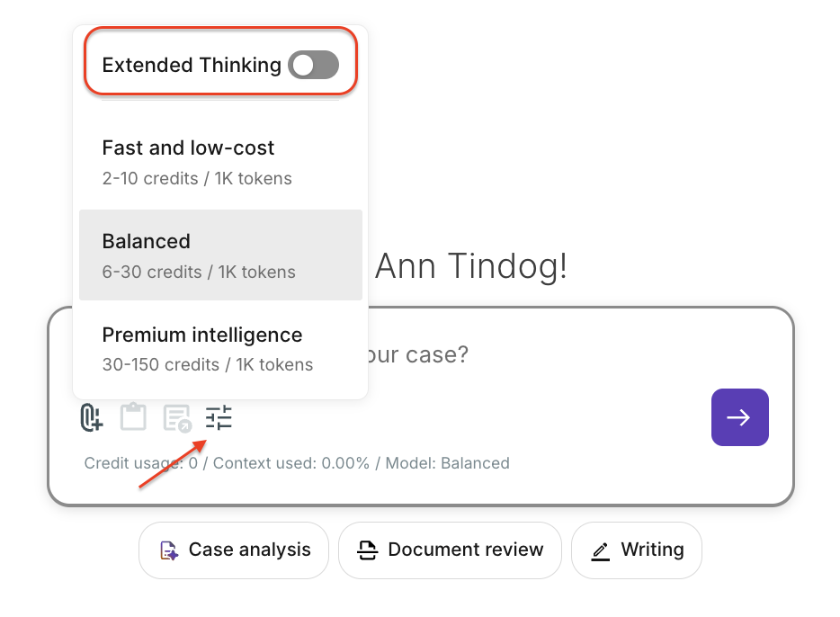This screenshot has height=617, width=840.
Task: Send the message with the purple arrow
Action: click(x=739, y=417)
